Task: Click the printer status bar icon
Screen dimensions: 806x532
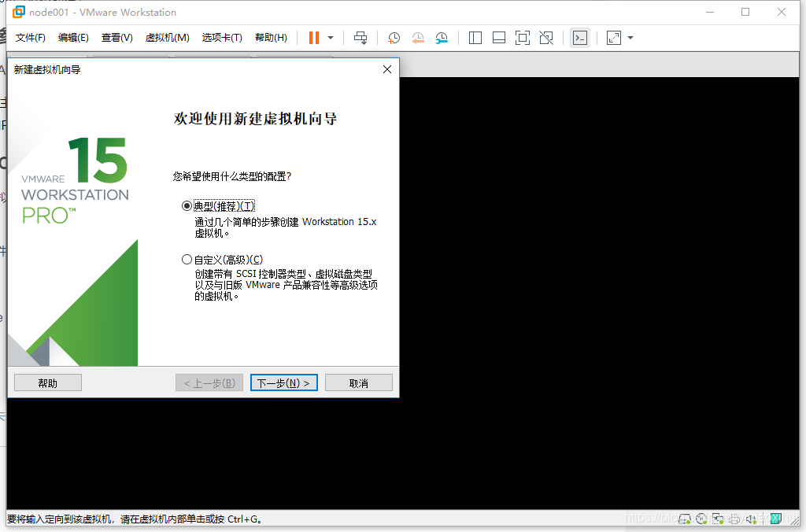Action: 734,519
